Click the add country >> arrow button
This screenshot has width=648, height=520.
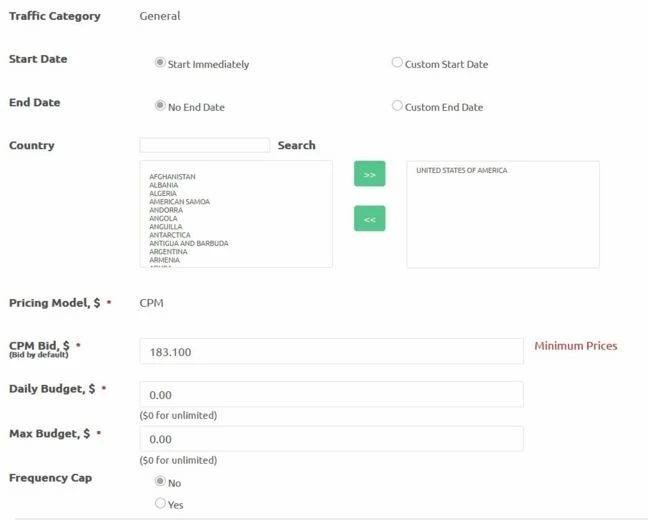[x=369, y=174]
